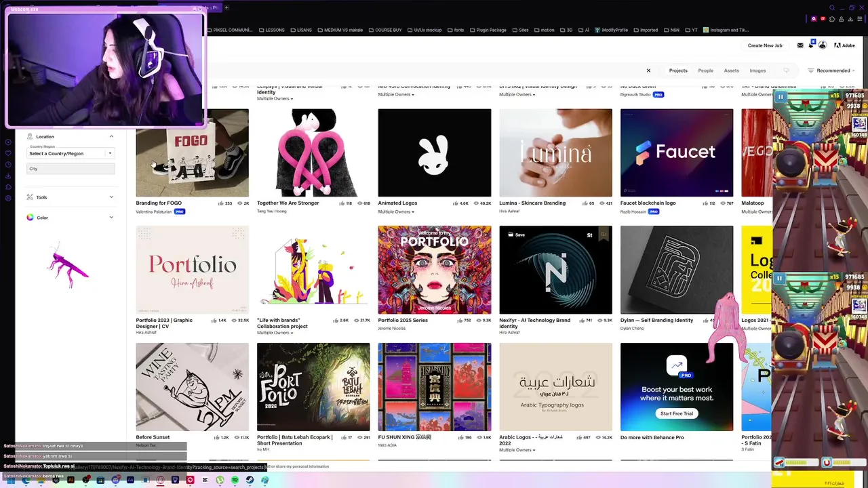Click the 'Together We Are Stronger' title
The image size is (868, 488).
[x=288, y=203]
